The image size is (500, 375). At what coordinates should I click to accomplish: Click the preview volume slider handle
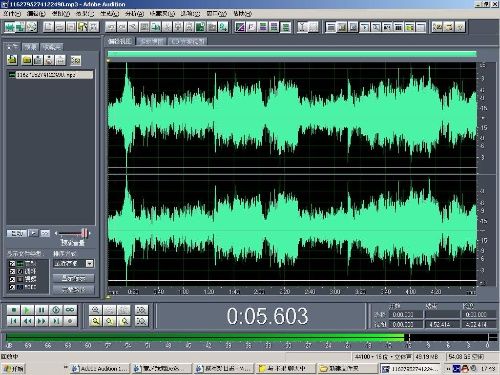point(84,233)
